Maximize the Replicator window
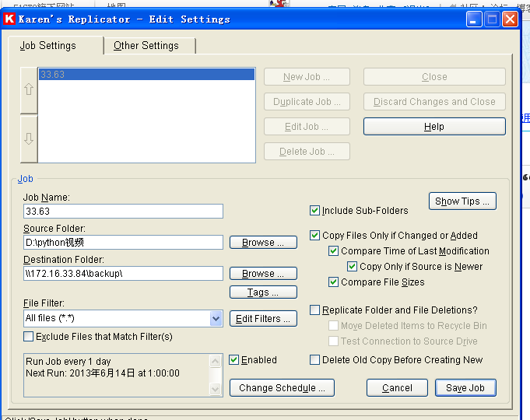530x420 pixels. [492, 19]
